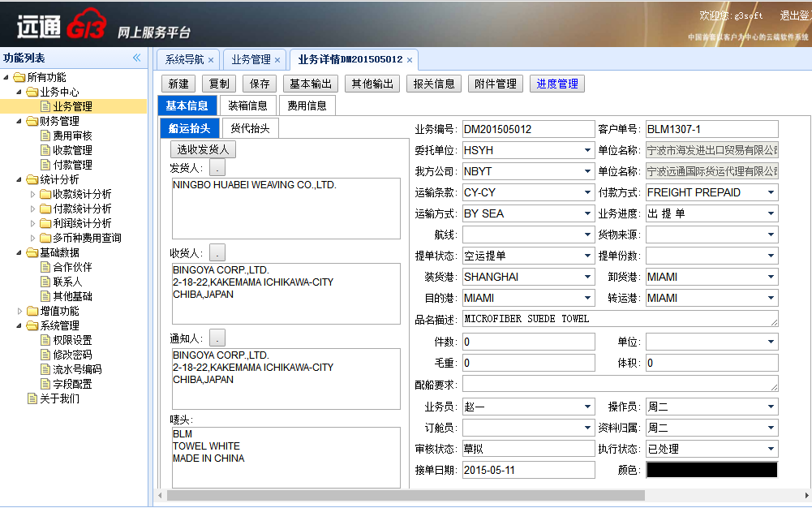Viewport: 812px width, 508px height.
Task: Click the 费用审核 document icon
Action: pos(45,136)
